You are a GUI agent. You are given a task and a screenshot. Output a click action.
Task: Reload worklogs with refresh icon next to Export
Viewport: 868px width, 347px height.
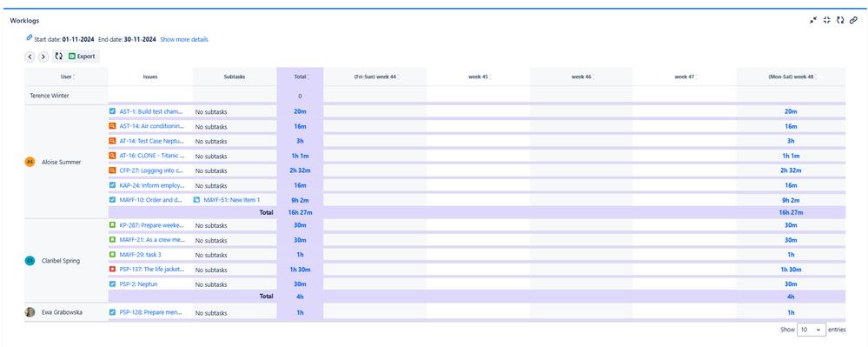click(x=59, y=56)
